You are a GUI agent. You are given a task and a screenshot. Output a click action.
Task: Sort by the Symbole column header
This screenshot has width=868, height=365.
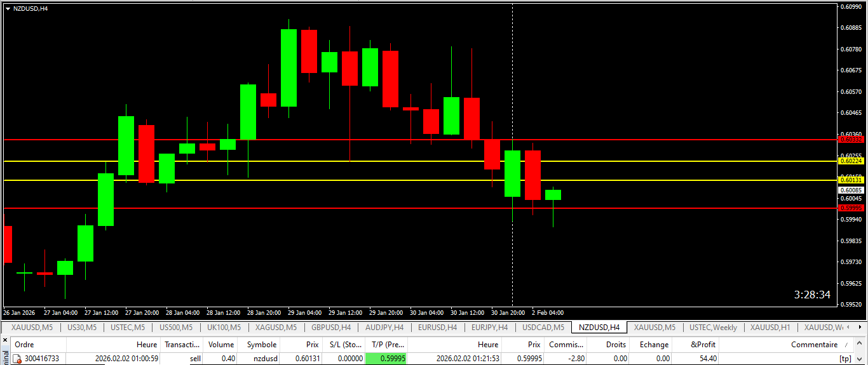[x=261, y=345]
